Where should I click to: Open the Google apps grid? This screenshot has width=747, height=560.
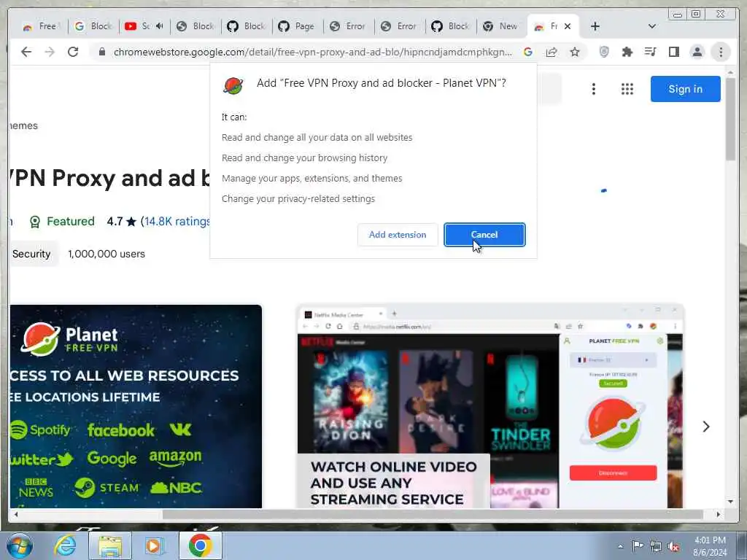click(627, 89)
